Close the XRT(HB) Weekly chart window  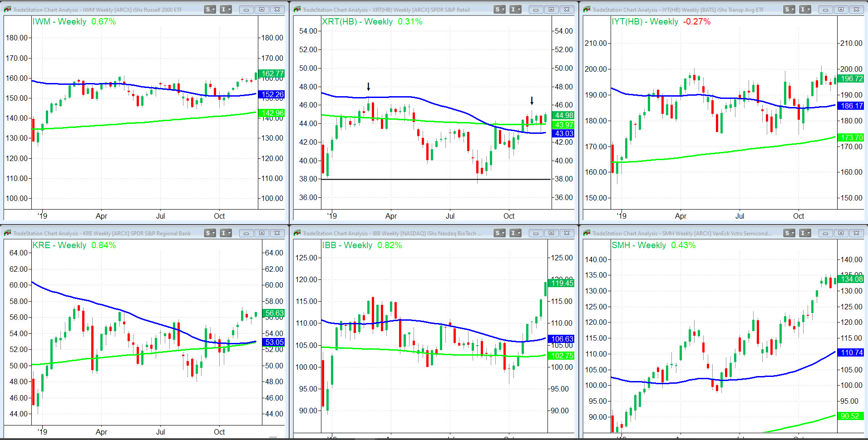(567, 10)
